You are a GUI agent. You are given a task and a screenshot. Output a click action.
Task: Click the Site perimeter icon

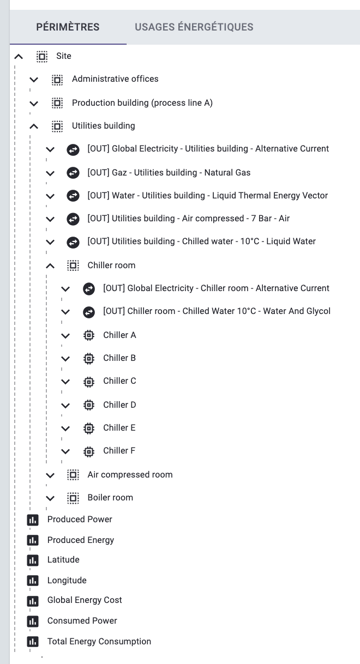(42, 56)
